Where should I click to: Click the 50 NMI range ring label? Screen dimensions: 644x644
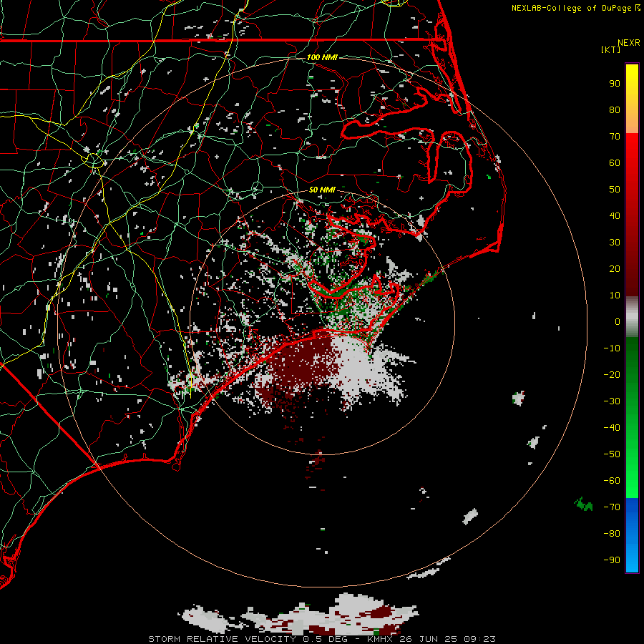322,190
